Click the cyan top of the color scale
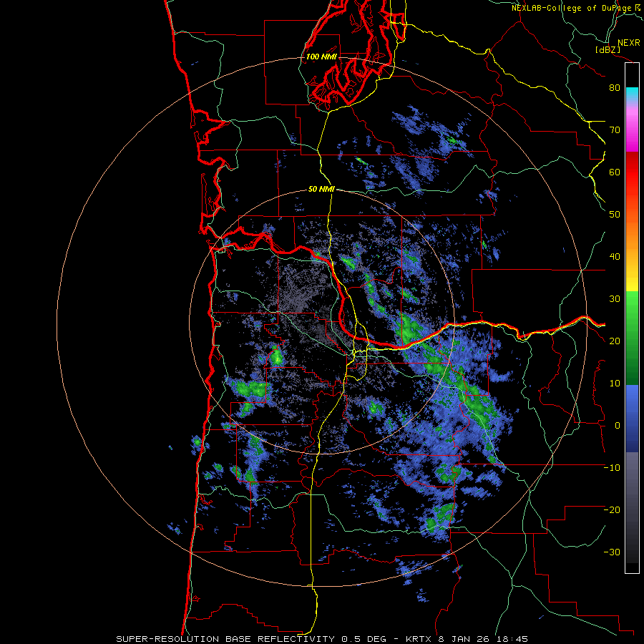 [632, 92]
